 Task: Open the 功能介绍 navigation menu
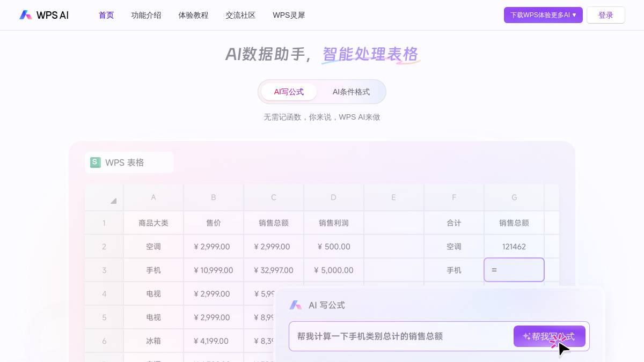pos(145,15)
